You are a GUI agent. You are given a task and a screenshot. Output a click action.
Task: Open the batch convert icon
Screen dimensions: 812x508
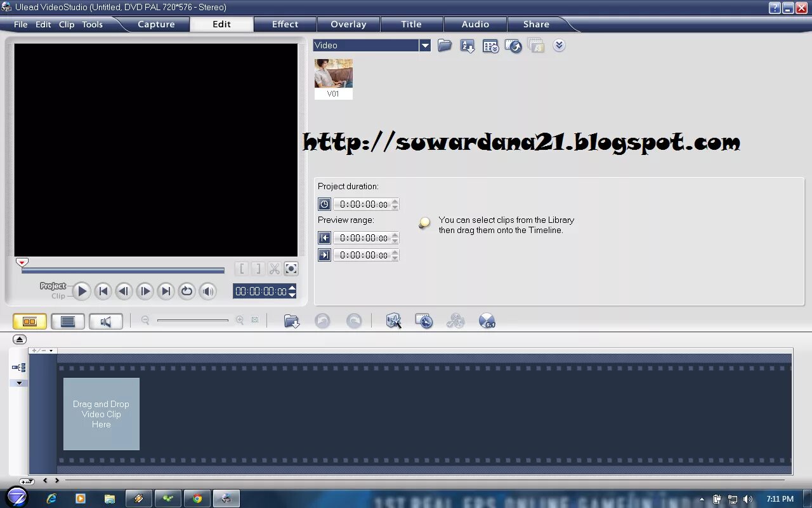(424, 321)
